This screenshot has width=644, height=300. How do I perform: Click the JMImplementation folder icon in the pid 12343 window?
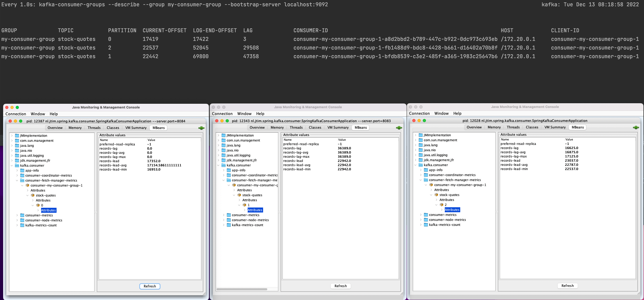tap(224, 135)
